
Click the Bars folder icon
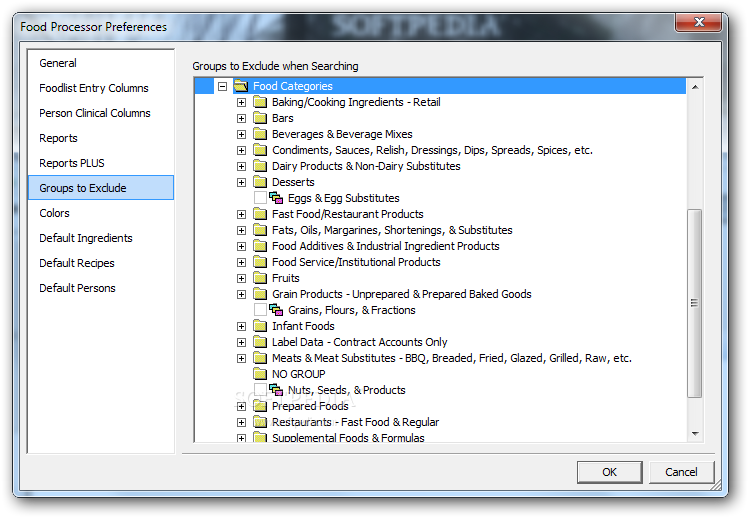(260, 118)
